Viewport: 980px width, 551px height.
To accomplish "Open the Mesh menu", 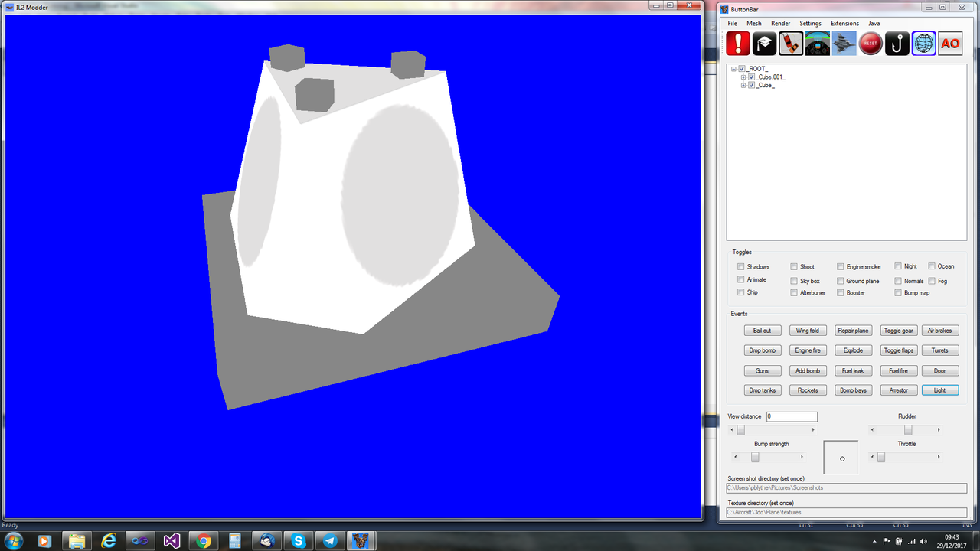I will click(x=753, y=23).
